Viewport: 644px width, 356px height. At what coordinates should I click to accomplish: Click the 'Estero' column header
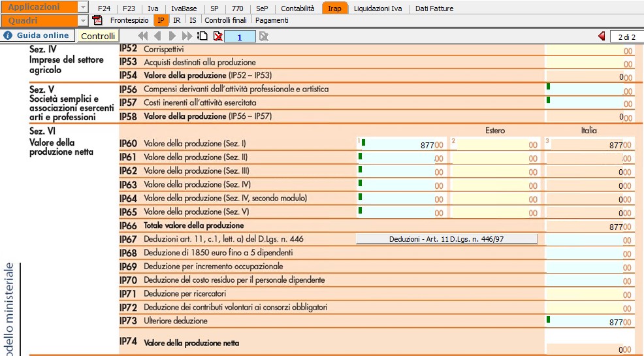point(495,131)
